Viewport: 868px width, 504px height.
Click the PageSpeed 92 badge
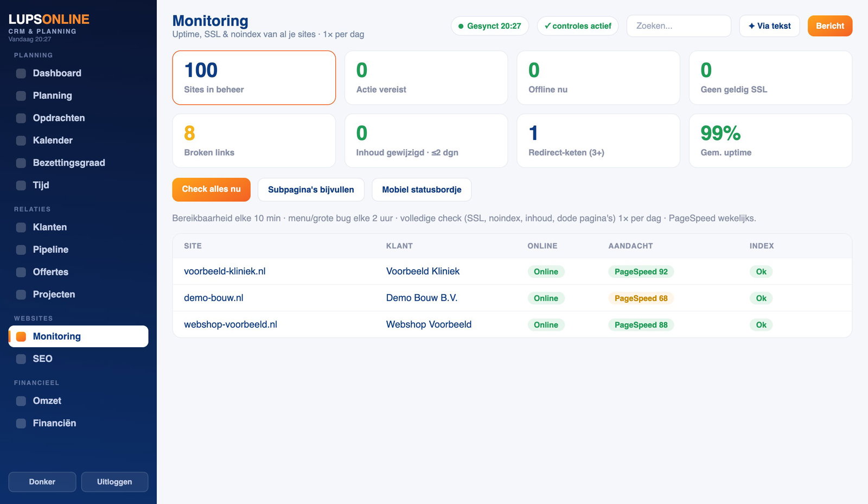click(641, 272)
